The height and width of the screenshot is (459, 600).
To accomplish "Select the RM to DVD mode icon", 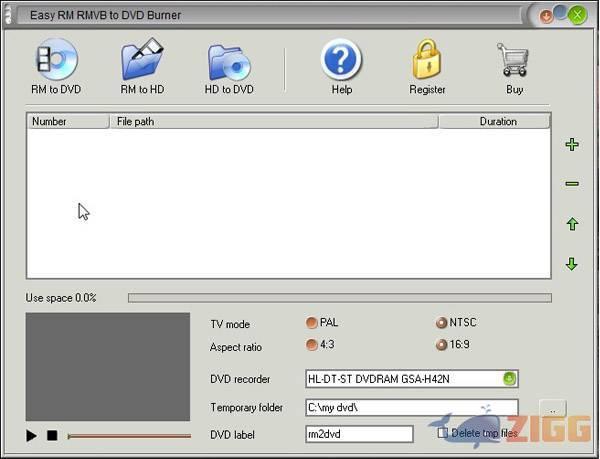I will tap(55, 62).
